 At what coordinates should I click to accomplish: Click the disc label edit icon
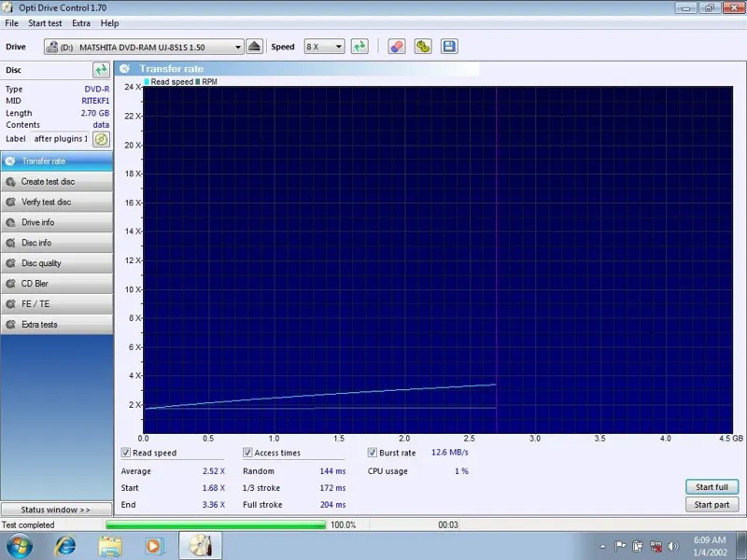[101, 139]
